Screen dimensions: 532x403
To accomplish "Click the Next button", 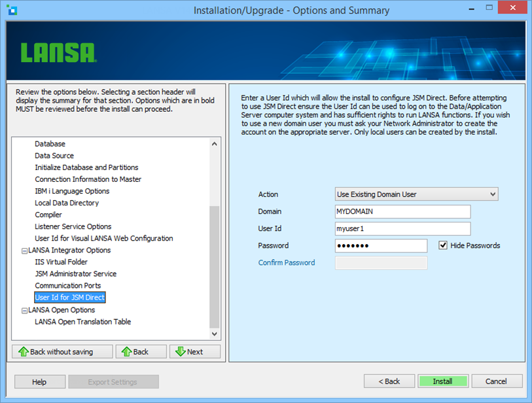I will click(x=195, y=352).
